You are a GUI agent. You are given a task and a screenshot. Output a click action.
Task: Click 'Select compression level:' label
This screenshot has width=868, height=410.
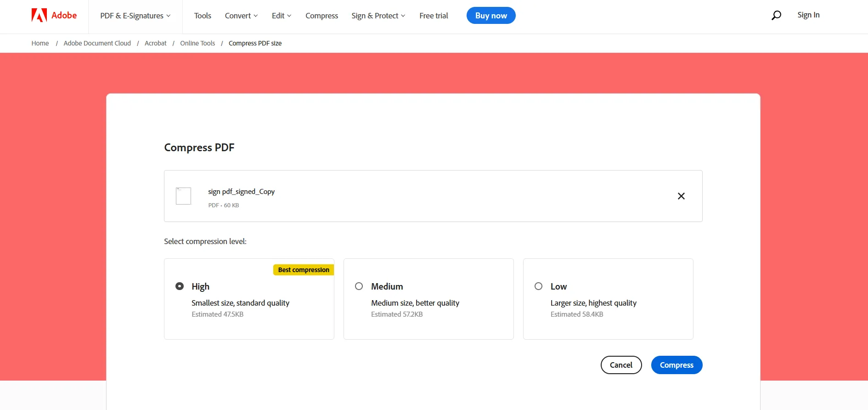tap(205, 241)
